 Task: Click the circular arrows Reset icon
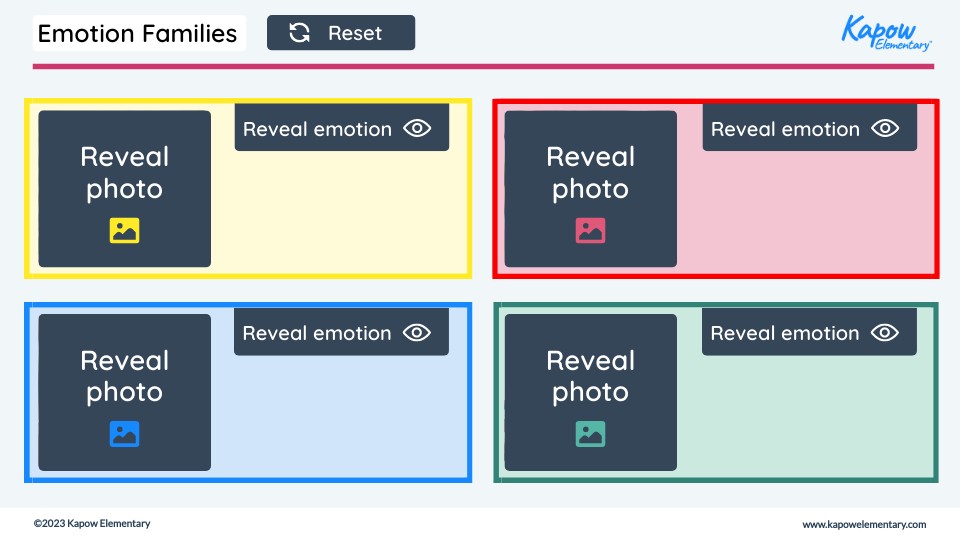[299, 33]
